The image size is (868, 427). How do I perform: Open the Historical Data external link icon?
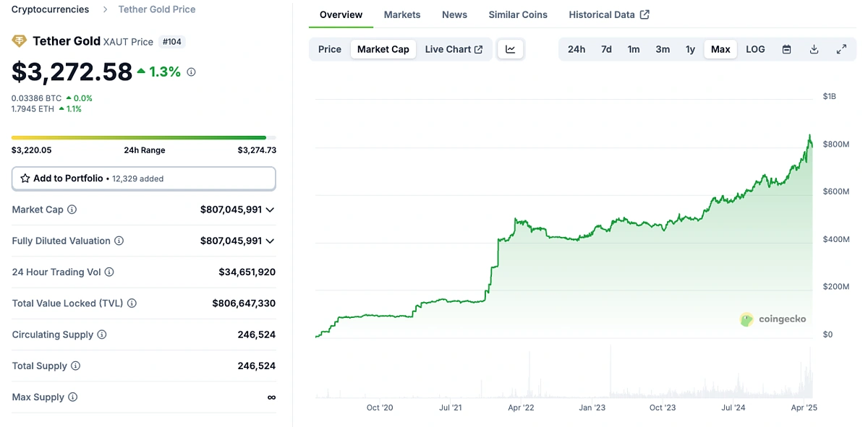645,14
